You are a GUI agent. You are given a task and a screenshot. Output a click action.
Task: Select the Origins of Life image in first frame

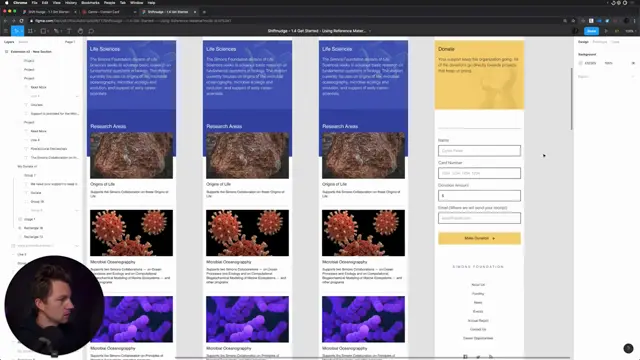pos(131,156)
